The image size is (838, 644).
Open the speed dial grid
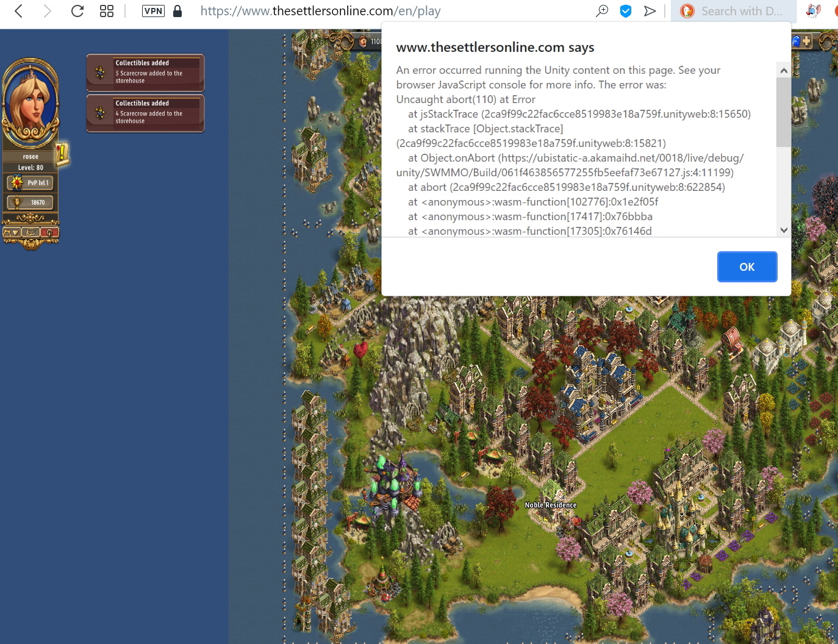click(107, 11)
